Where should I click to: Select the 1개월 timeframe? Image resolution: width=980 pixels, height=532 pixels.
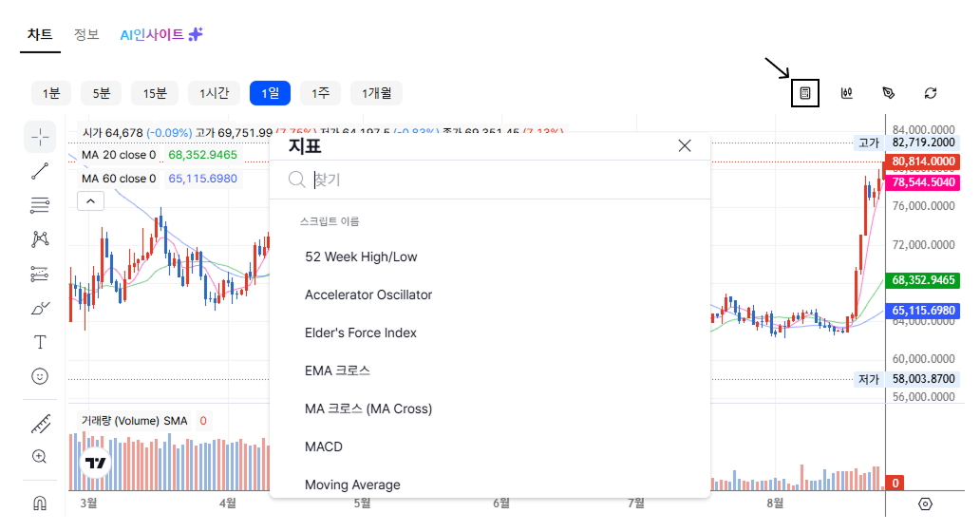point(377,93)
